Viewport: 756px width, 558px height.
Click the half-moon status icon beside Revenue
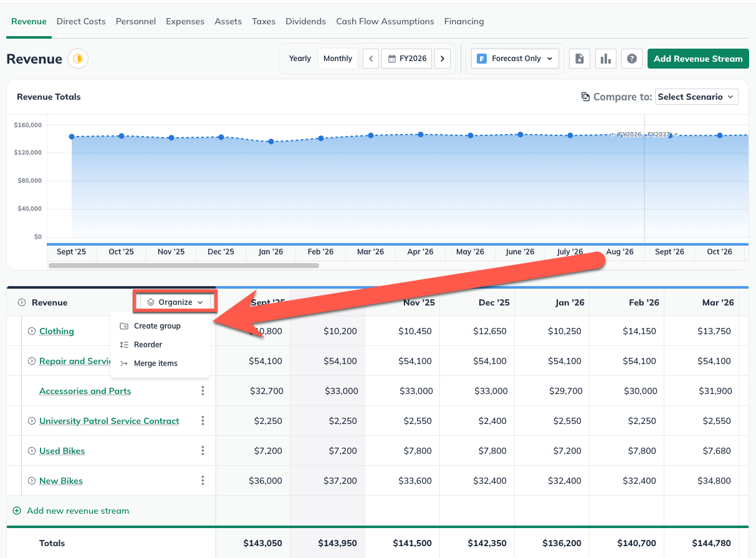[x=78, y=59]
